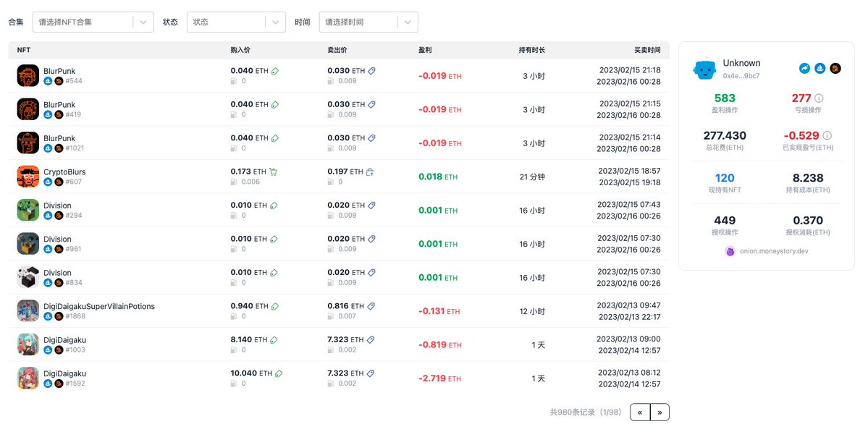Click the 买卖时间 column header

click(x=647, y=50)
